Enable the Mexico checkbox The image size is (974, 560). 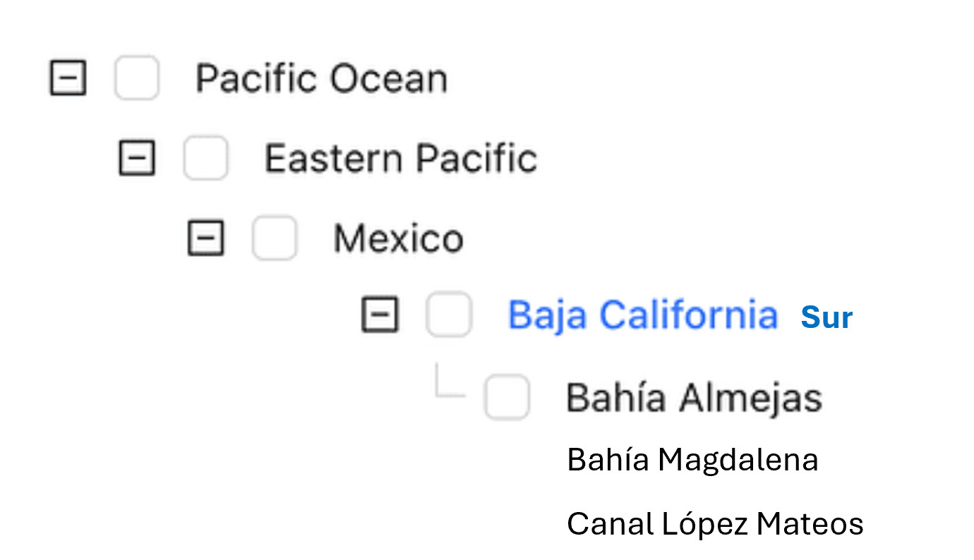click(x=274, y=238)
